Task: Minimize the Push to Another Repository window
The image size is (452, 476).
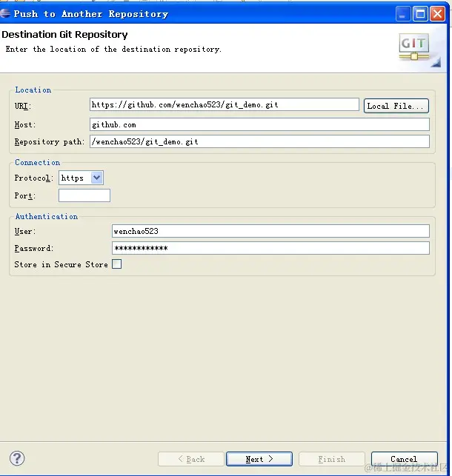Action: tap(403, 14)
